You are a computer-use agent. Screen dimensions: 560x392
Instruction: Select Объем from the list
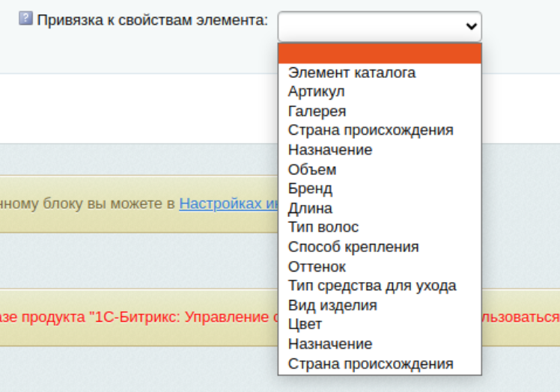tap(380, 170)
